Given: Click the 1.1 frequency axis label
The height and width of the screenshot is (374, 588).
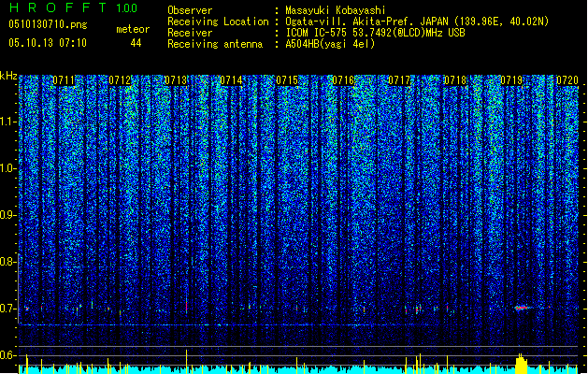Looking at the screenshot, I should 8,122.
